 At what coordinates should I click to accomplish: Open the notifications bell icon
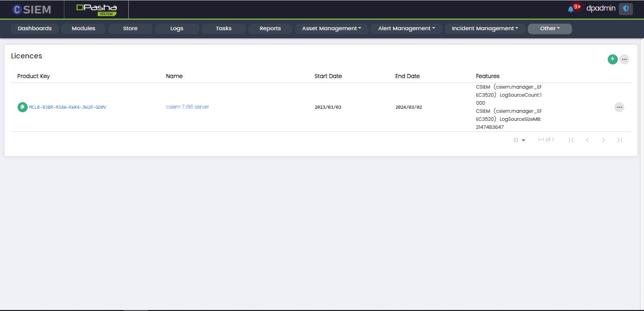(x=571, y=9)
